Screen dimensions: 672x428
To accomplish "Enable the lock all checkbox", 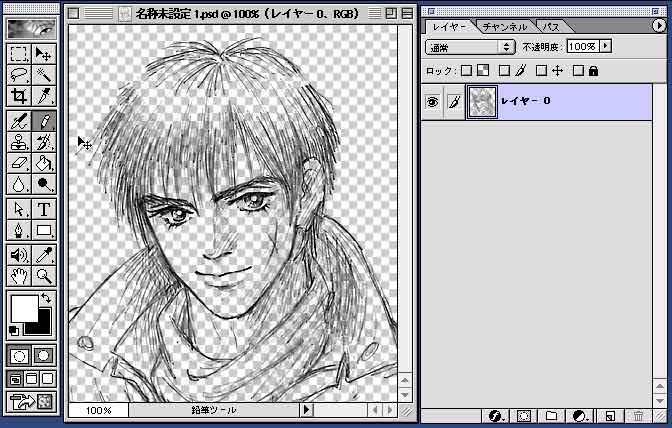I will [578, 71].
